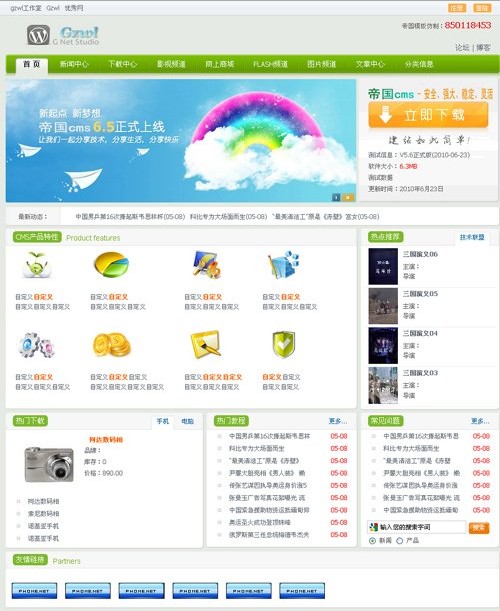
Task: Select the yellow-green pie chart feature icon
Action: coord(111,264)
